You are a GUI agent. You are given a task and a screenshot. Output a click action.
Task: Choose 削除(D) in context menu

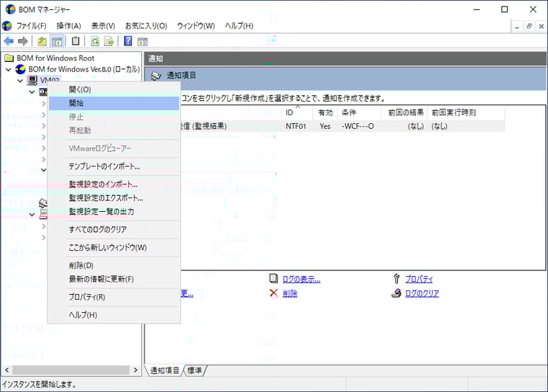point(114,265)
